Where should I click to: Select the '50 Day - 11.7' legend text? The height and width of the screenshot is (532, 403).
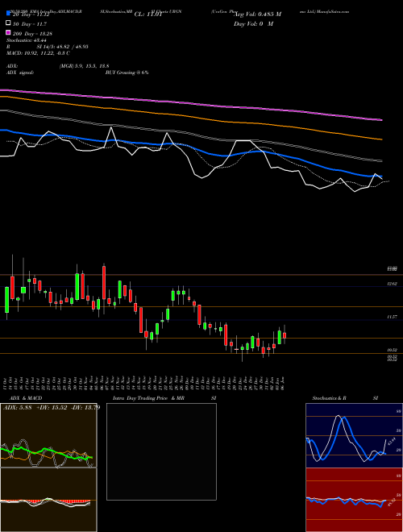point(30,24)
